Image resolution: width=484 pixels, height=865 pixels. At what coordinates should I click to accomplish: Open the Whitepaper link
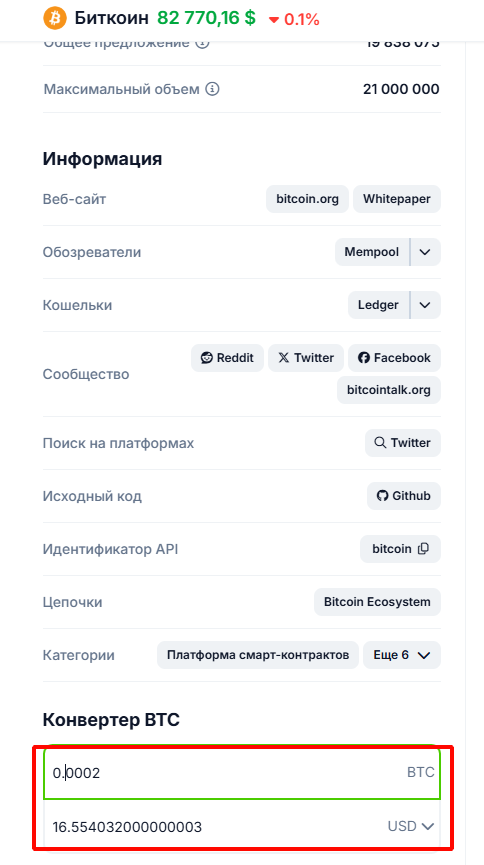point(397,199)
